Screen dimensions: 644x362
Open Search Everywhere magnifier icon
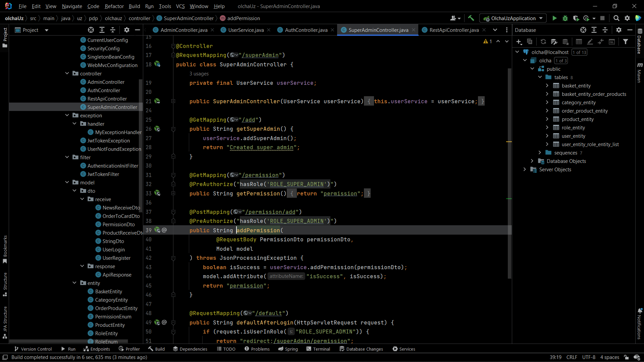616,18
